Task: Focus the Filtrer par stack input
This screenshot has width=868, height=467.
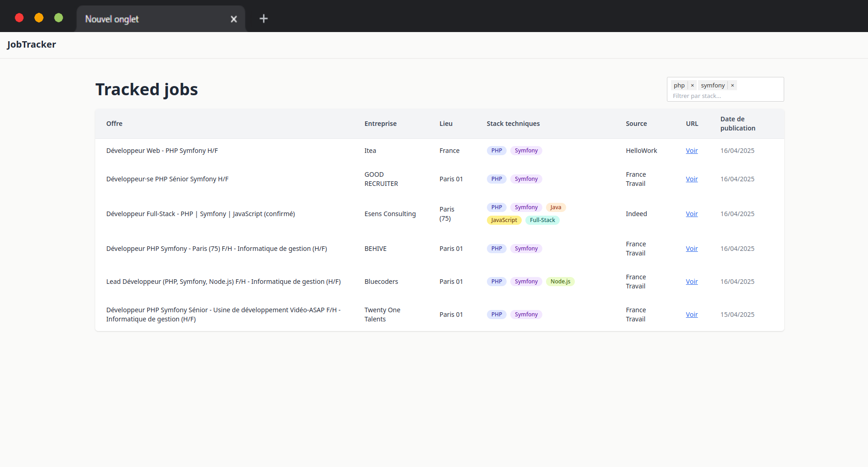Action: pos(724,96)
